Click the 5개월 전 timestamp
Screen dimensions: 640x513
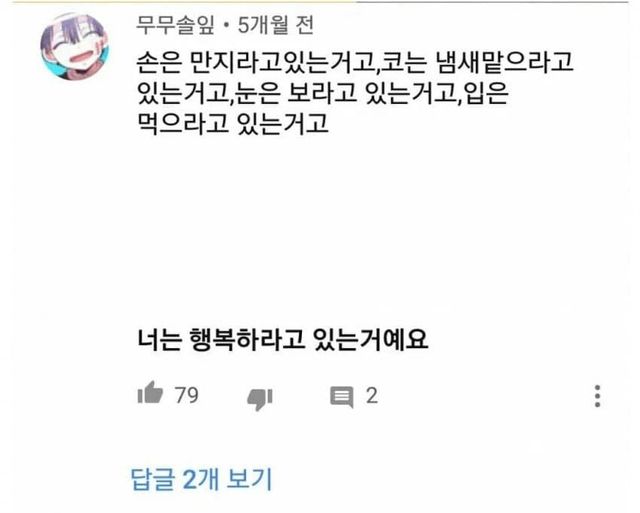pyautogui.click(x=276, y=25)
